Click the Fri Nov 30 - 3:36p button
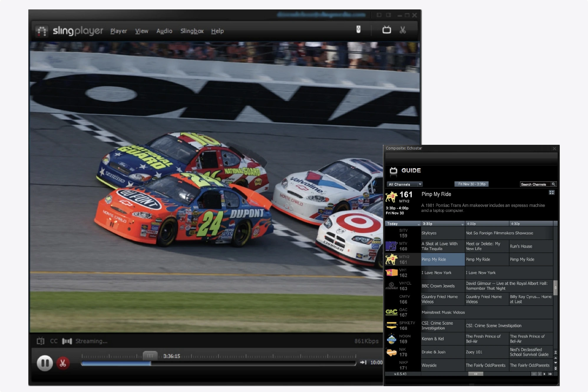Image resolution: width=588 pixels, height=392 pixels. (472, 184)
